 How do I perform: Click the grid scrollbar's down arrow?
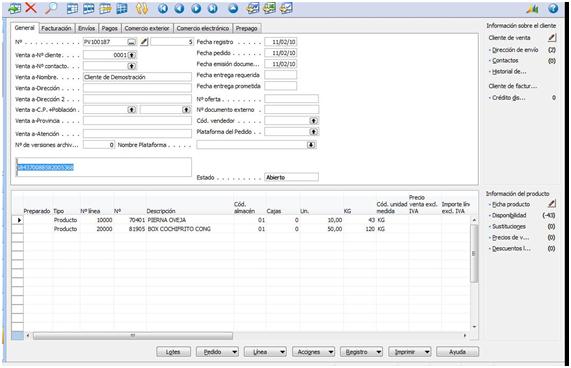pyautogui.click(x=474, y=327)
